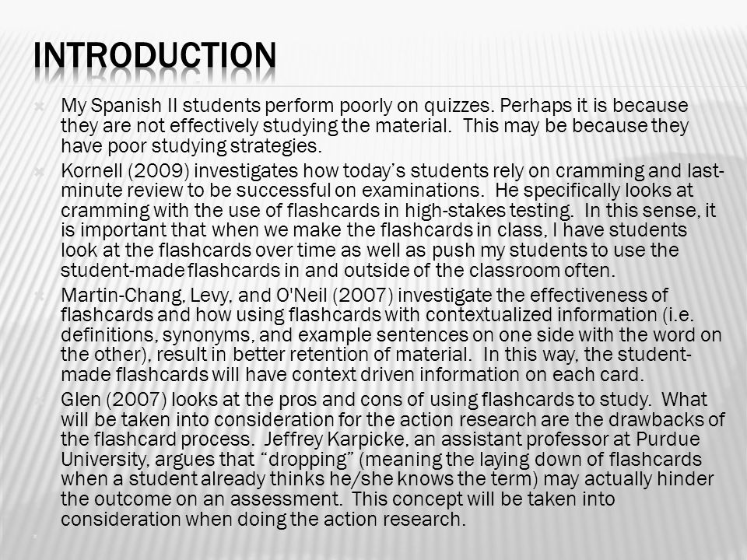The image size is (747, 560).
Task: Click bullet marker beside 'Martin-Chang, Levy' paragraph
Action: (x=40, y=296)
